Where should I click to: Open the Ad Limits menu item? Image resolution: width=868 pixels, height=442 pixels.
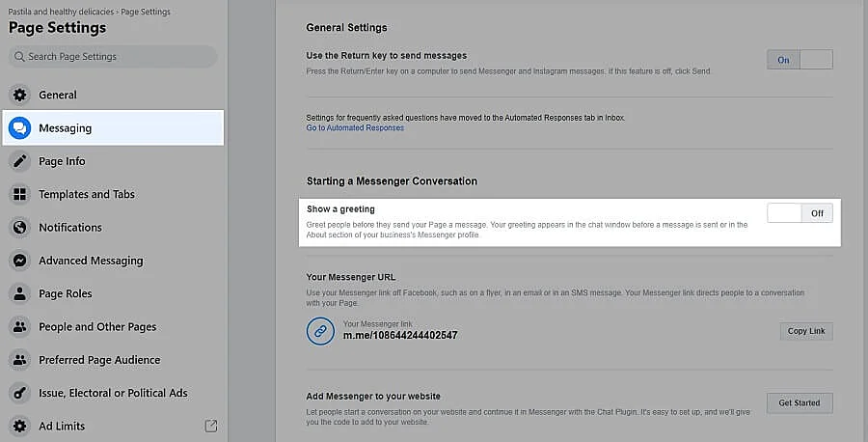(62, 426)
